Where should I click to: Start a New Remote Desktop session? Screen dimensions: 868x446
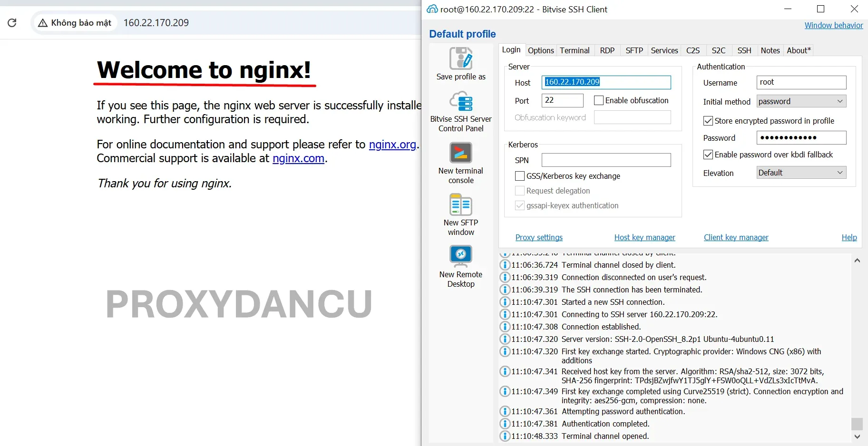point(461,256)
